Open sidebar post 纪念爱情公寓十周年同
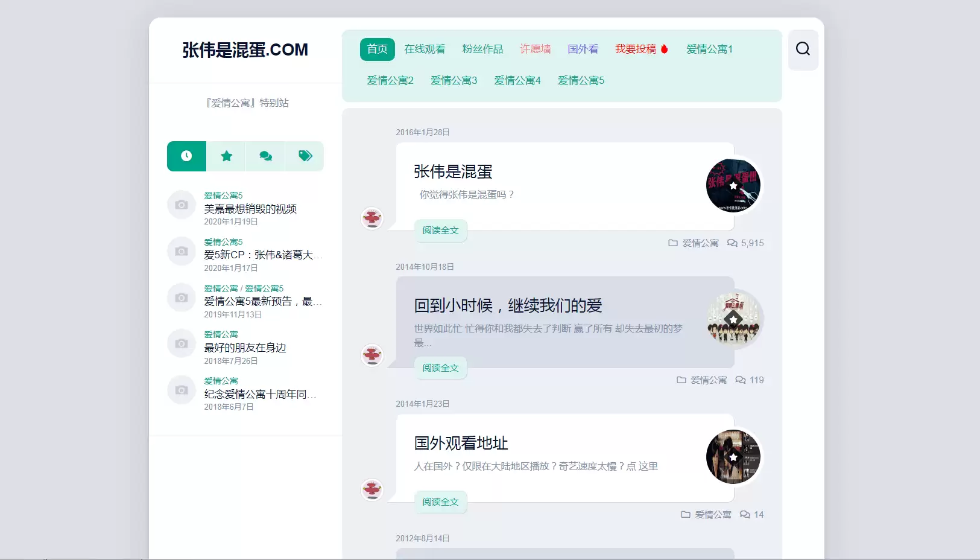This screenshot has height=560, width=980. tap(260, 395)
